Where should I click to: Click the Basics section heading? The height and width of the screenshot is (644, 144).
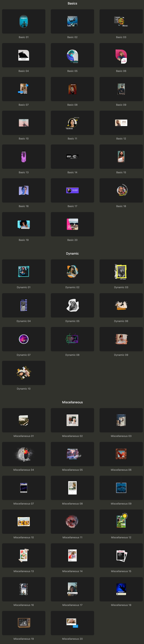click(72, 3)
